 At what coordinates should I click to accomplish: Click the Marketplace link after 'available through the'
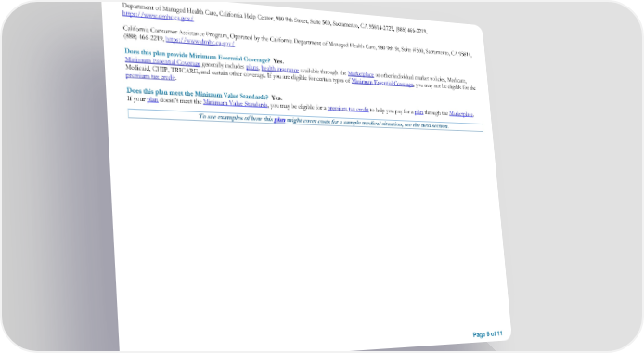coord(361,74)
